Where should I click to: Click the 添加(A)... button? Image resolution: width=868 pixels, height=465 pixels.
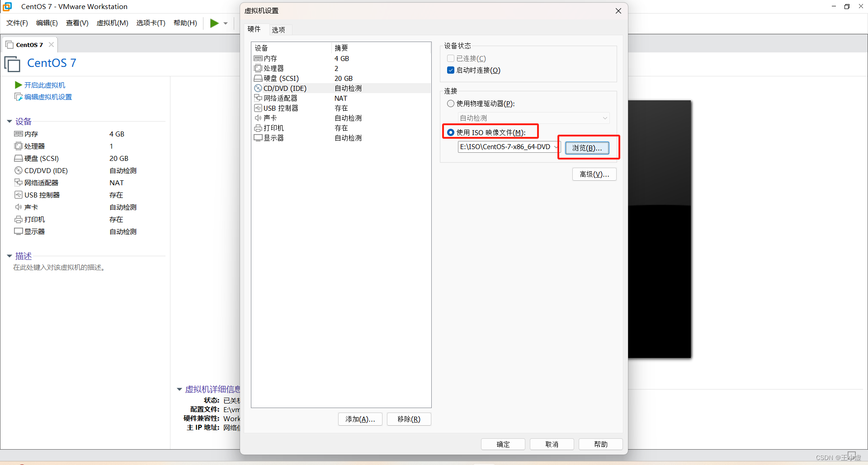pyautogui.click(x=360, y=419)
